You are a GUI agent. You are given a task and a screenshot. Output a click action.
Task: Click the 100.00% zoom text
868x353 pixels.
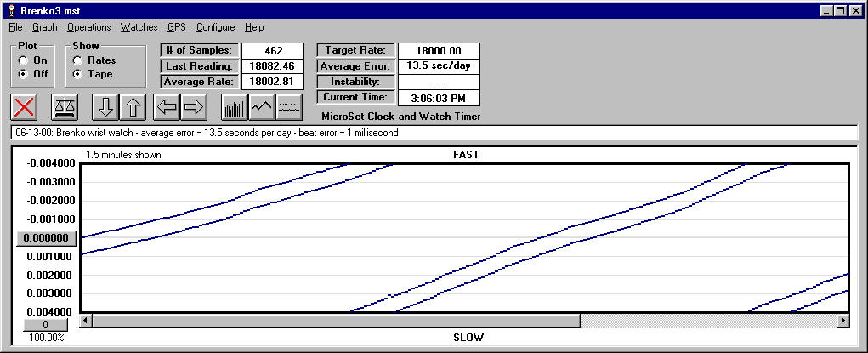coord(46,338)
